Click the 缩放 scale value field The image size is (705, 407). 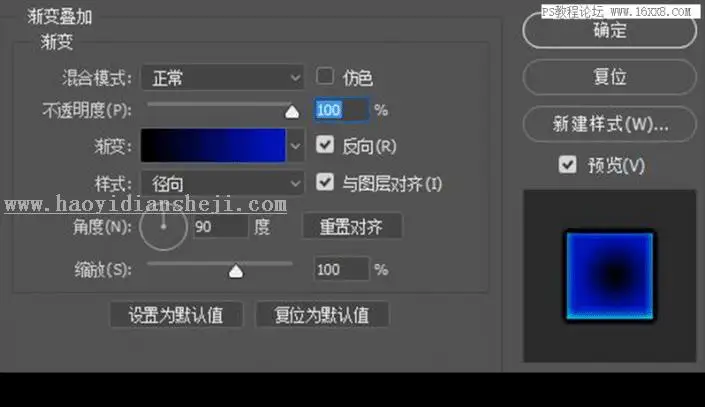click(341, 269)
